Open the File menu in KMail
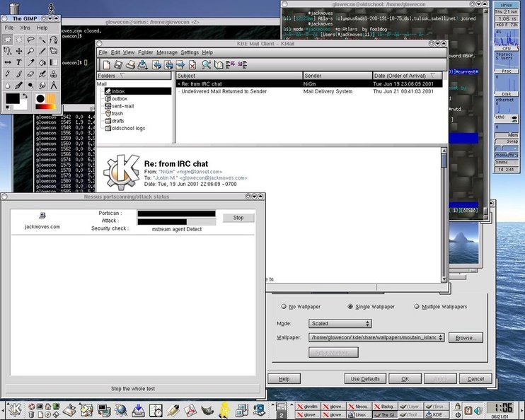The height and width of the screenshot is (420, 525). 103,52
